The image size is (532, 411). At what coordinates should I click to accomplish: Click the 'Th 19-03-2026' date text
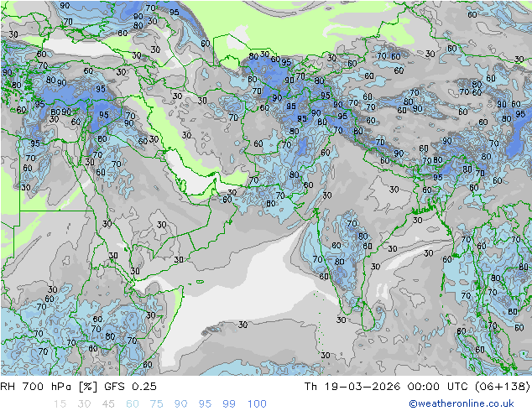tap(352, 386)
